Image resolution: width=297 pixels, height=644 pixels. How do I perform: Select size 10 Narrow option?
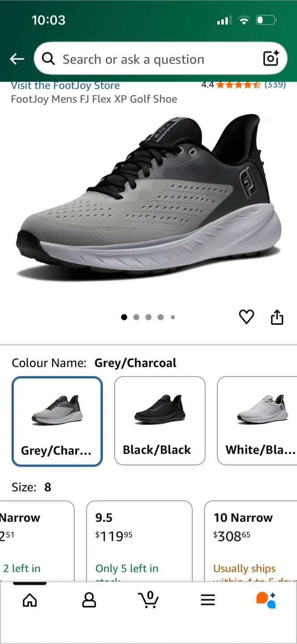click(x=251, y=541)
